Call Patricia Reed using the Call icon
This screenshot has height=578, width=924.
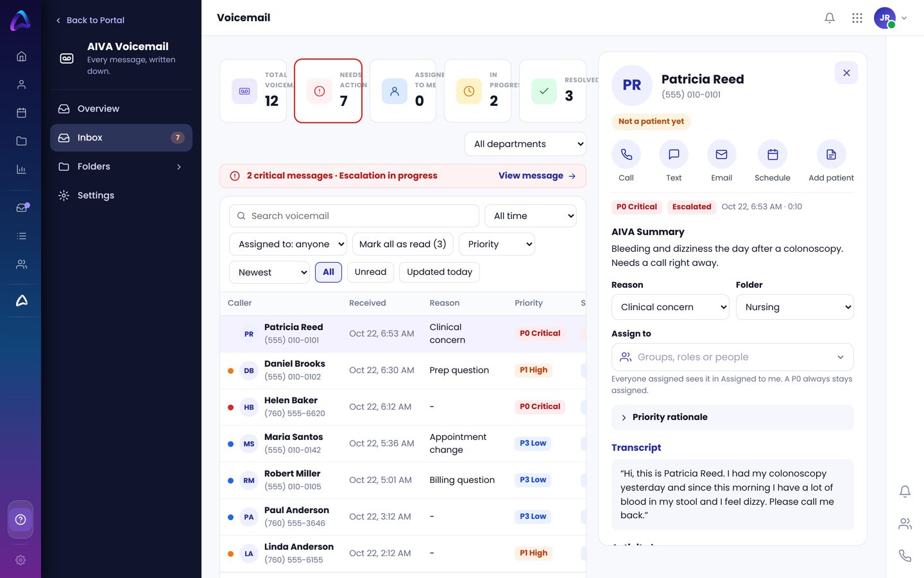click(626, 155)
